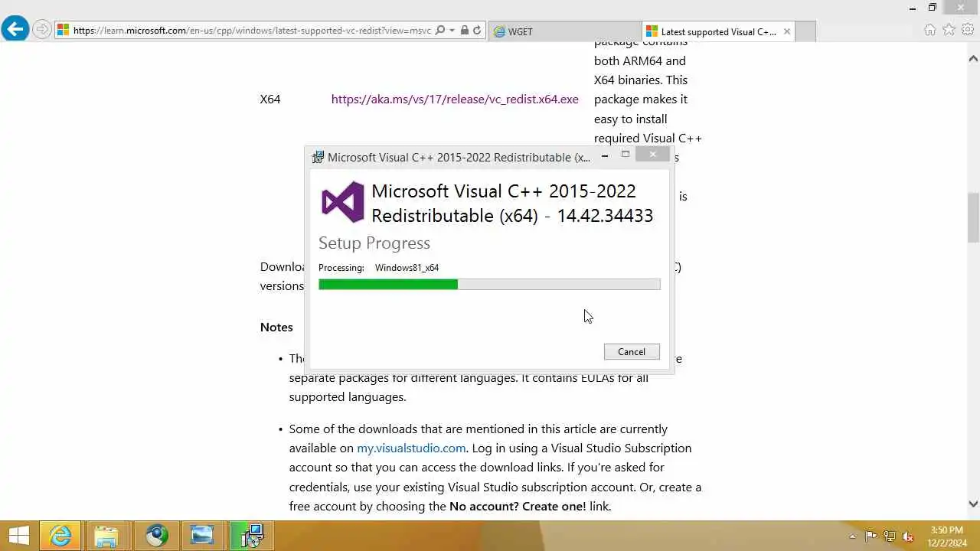This screenshot has height=551, width=980.
Task: Click the 'Setup Progress' heading
Action: tap(374, 243)
